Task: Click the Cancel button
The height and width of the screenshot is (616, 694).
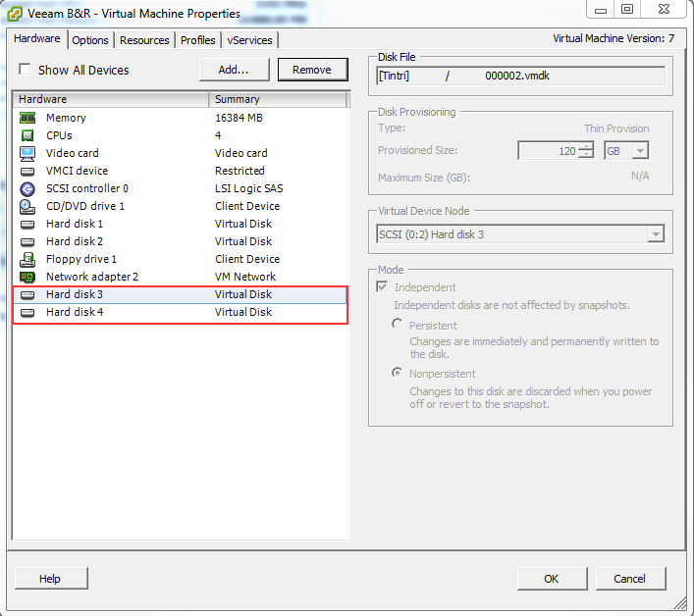Action: pos(630,579)
